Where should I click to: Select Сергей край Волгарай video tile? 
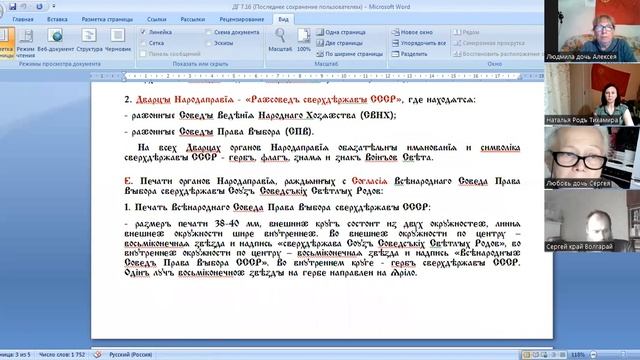point(592,220)
